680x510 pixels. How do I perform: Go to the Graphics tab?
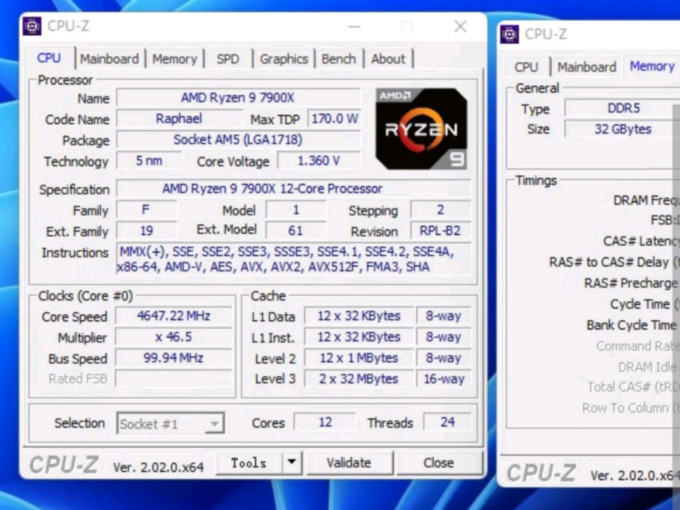pyautogui.click(x=284, y=59)
